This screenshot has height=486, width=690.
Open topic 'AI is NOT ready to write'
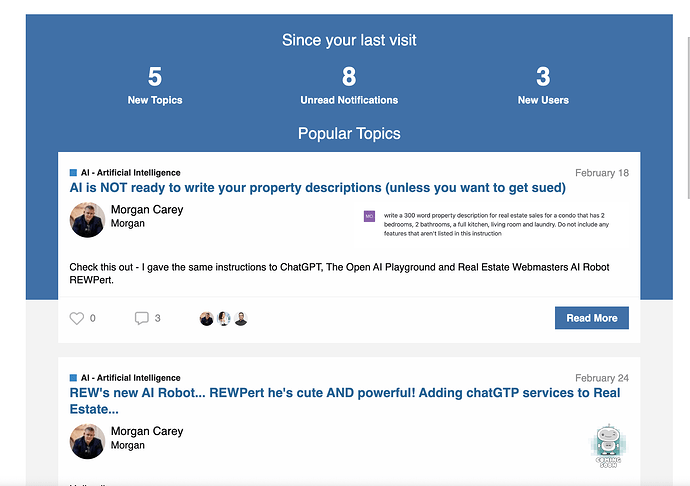(317, 188)
